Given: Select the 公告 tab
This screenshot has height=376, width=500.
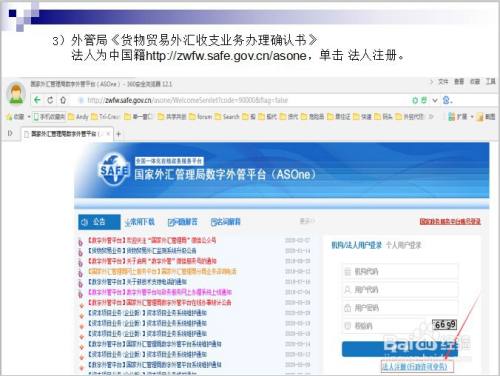Looking at the screenshot, I should point(99,222).
